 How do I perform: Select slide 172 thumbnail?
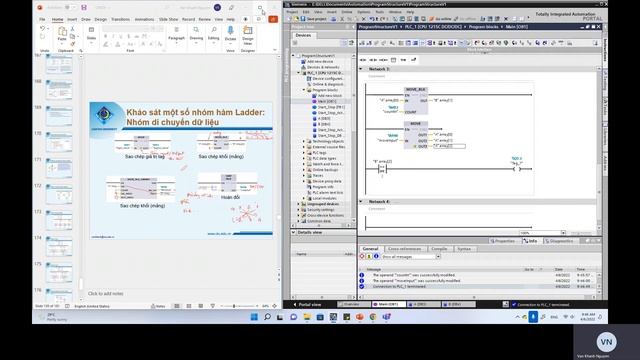coord(59,193)
